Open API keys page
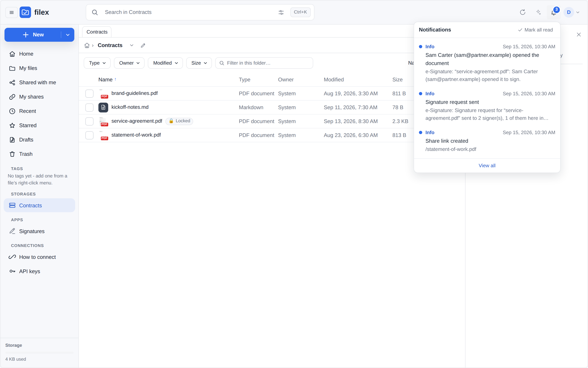Image resolution: width=588 pixels, height=368 pixels. point(39,271)
